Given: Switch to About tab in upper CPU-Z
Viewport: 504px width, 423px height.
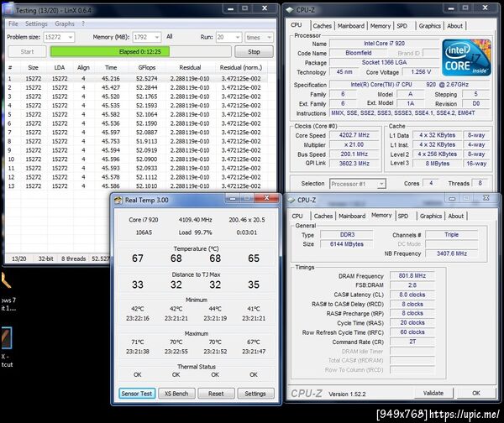Looking at the screenshot, I should (x=454, y=26).
